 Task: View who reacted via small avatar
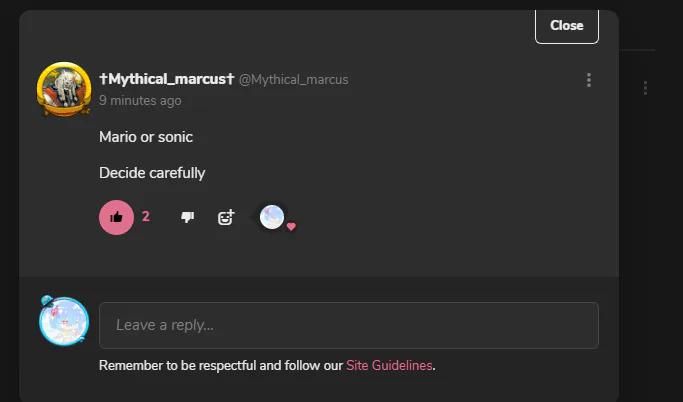pos(271,216)
